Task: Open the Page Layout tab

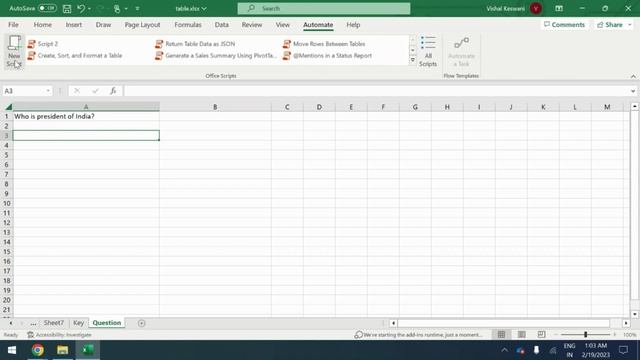Action: 142,25
